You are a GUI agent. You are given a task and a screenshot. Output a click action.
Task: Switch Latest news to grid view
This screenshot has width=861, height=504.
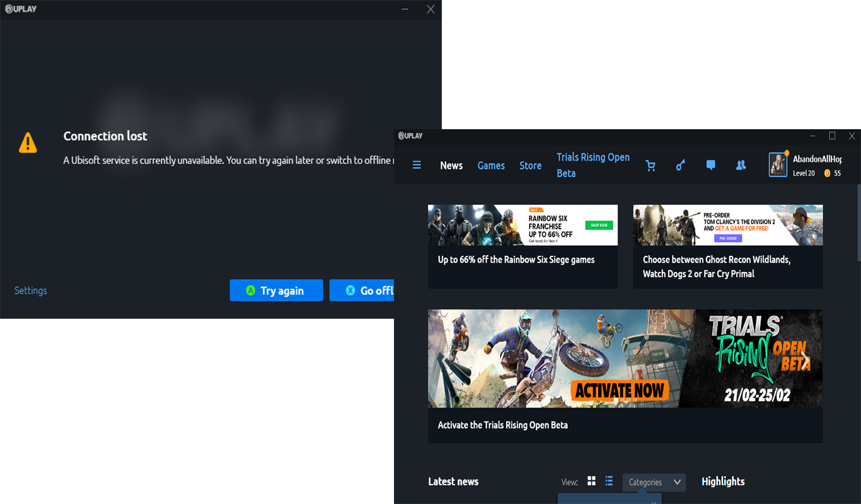[x=591, y=481]
